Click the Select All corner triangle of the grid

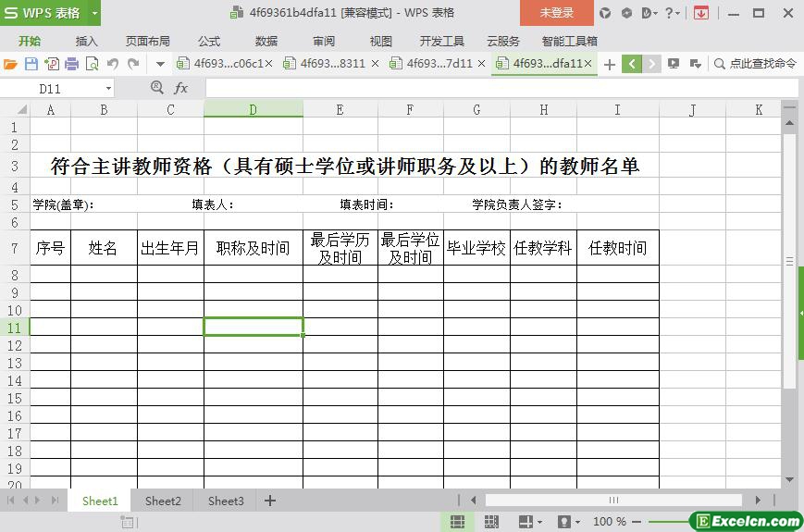pyautogui.click(x=21, y=110)
